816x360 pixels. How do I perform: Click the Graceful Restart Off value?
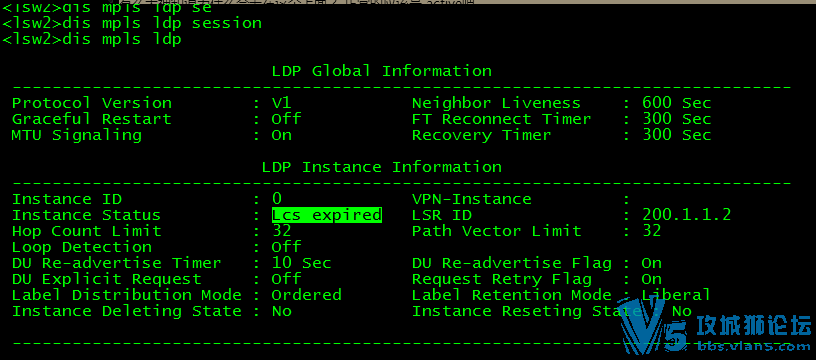pos(286,119)
